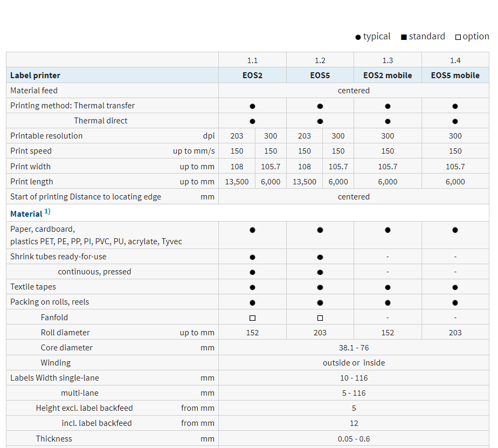Image resolution: width=498 pixels, height=448 pixels.
Task: Select "Shrink tubes ready-for-use" label
Action: [58, 257]
